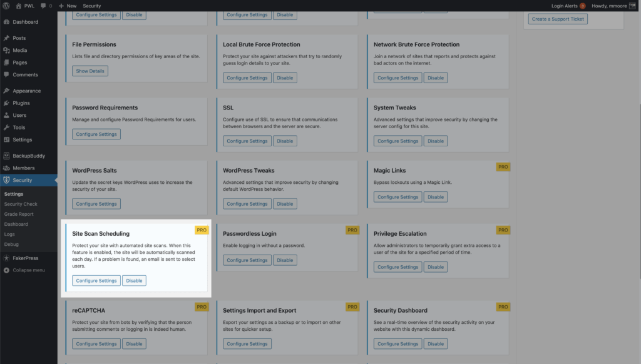Click the Tools wrench icon
Viewport: 641px width, 364px height.
coord(6,128)
